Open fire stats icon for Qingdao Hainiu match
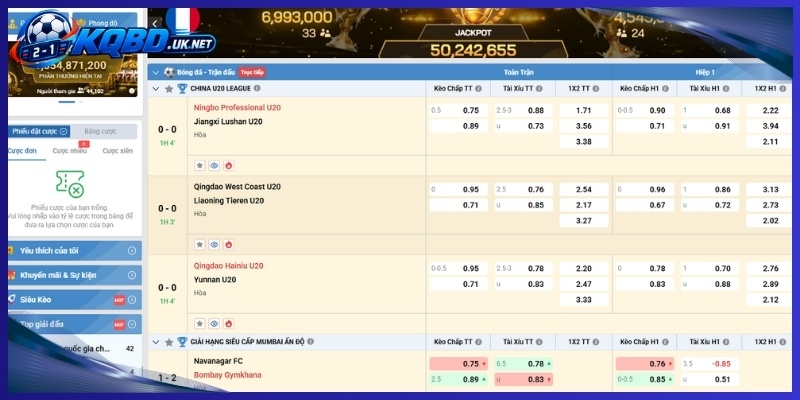Image resolution: width=800 pixels, height=400 pixels. point(229,323)
